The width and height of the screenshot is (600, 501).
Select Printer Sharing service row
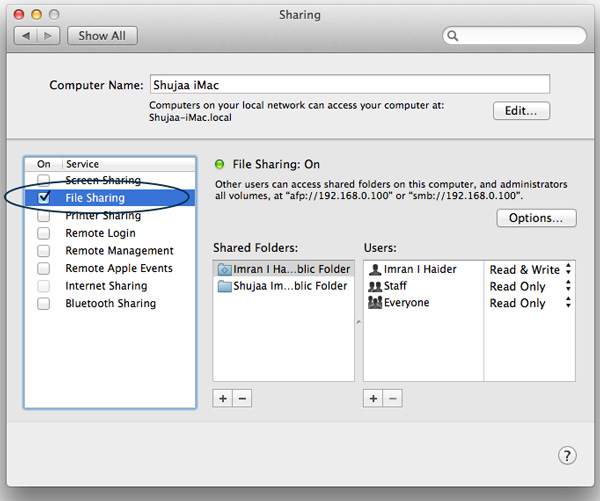[110, 215]
